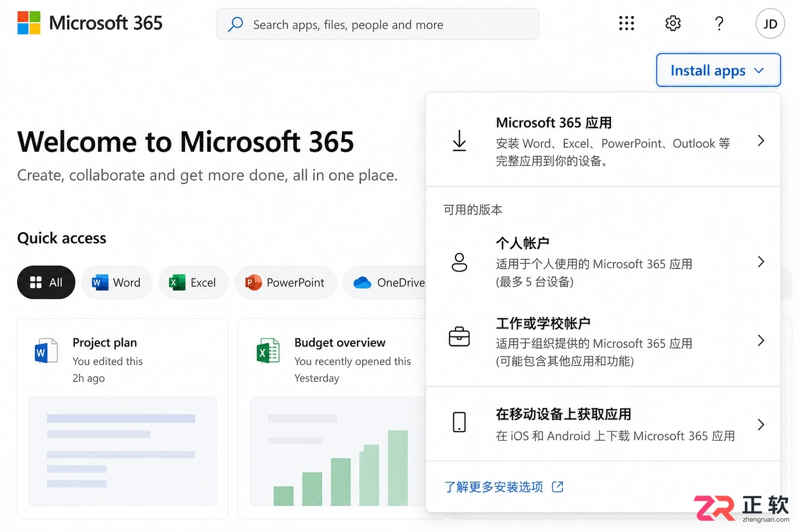Click the mobile phone icon

pyautogui.click(x=459, y=422)
